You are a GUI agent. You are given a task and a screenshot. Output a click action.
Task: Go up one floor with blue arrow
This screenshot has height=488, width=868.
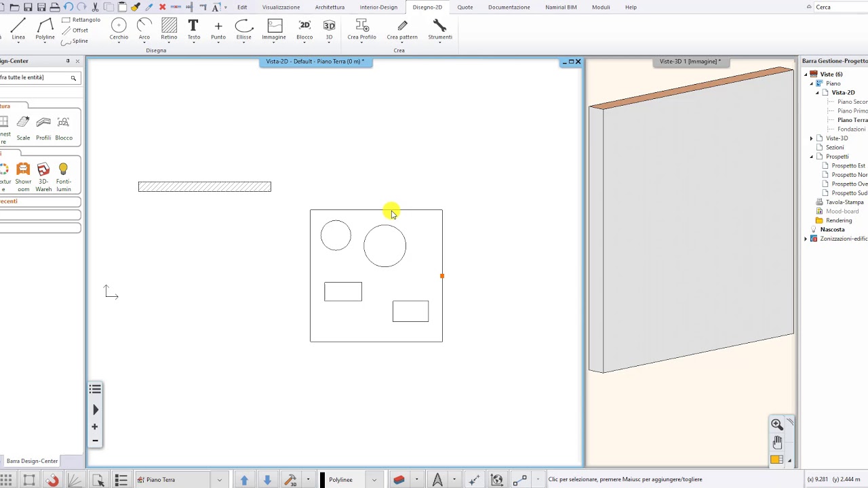[x=244, y=480]
